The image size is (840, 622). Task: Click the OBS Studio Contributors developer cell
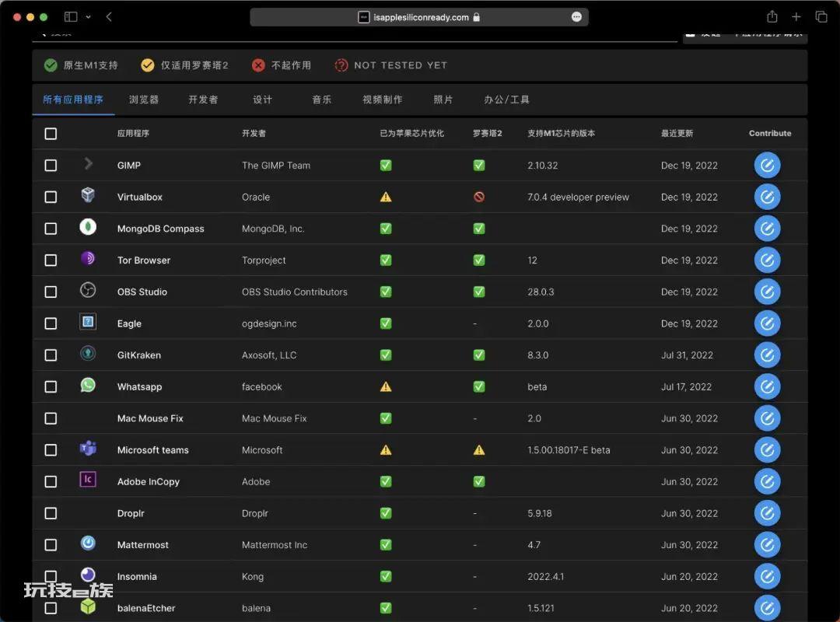295,292
